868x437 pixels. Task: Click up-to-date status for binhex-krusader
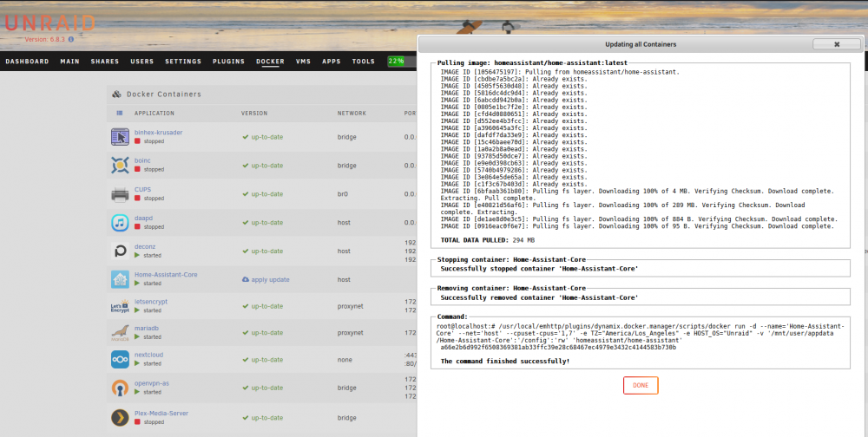(x=262, y=137)
